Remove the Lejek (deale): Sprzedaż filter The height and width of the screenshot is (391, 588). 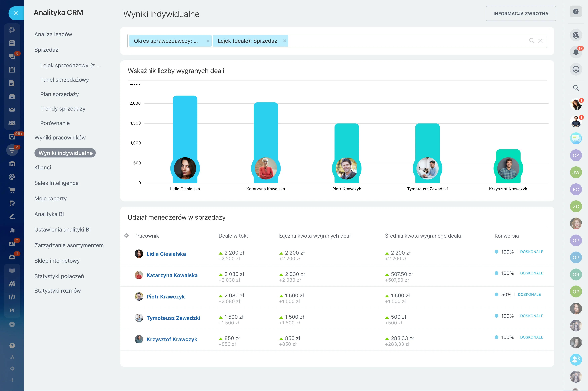[x=284, y=41]
